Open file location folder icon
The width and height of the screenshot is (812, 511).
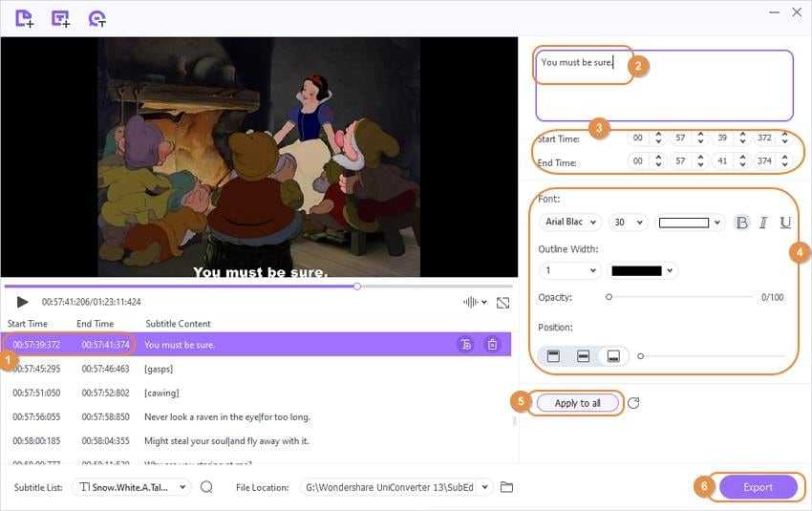tap(507, 487)
